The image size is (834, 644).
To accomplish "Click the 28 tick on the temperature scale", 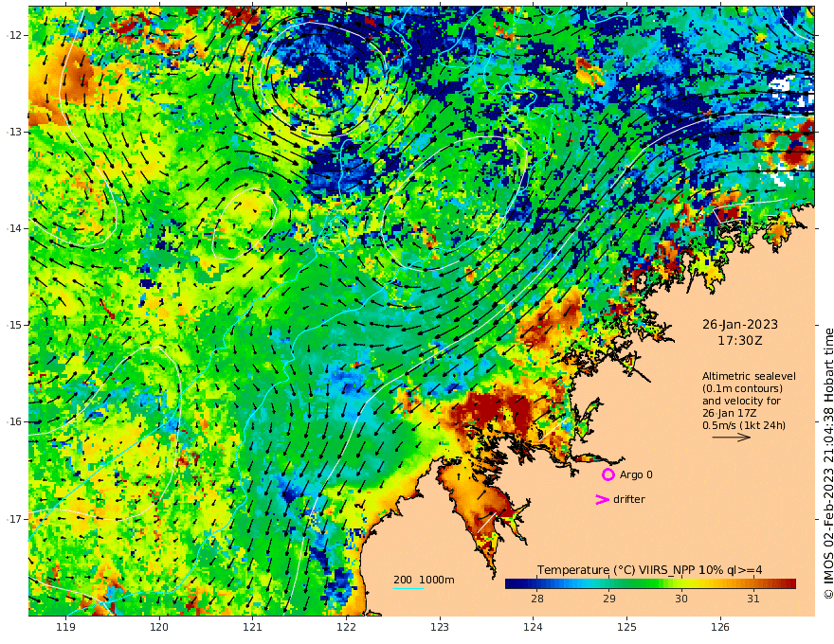I will (x=537, y=599).
